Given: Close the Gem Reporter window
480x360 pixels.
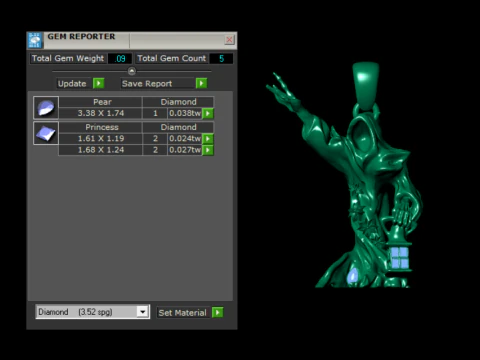Looking at the screenshot, I should coord(229,40).
